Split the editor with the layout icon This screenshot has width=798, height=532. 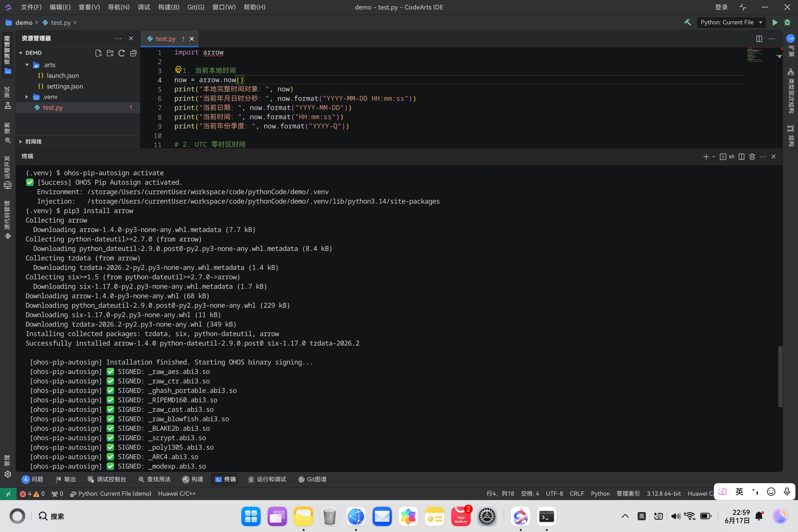click(x=759, y=39)
